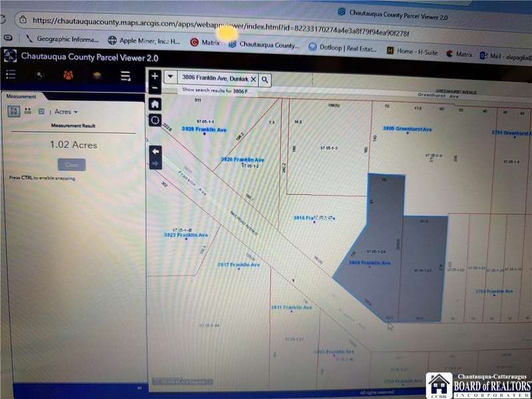Open the Home - H-Suite bookmark
The width and height of the screenshot is (532, 399).
[x=414, y=51]
